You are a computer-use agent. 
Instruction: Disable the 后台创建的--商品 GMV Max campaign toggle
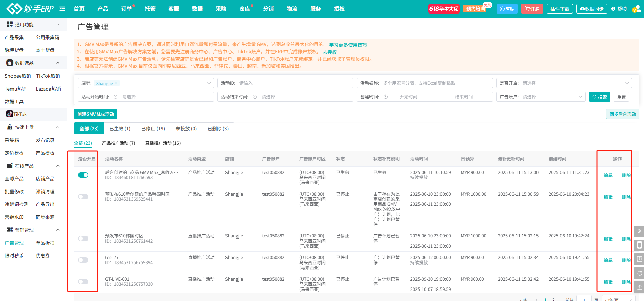[83, 175]
